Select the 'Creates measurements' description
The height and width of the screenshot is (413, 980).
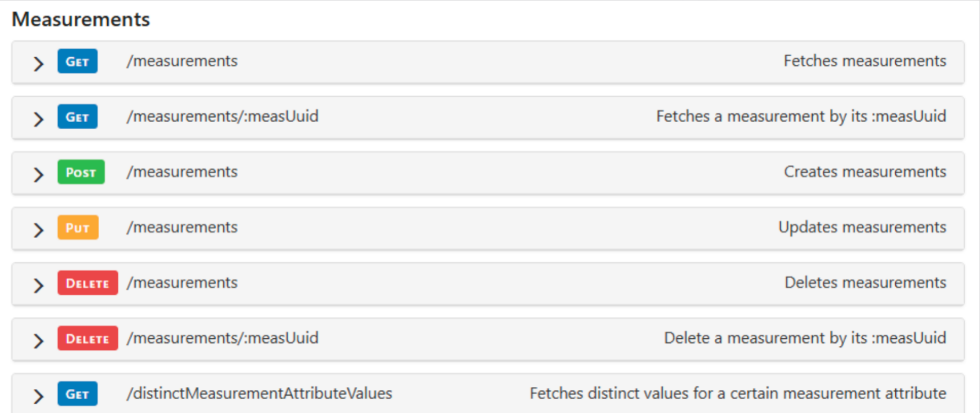[865, 172]
